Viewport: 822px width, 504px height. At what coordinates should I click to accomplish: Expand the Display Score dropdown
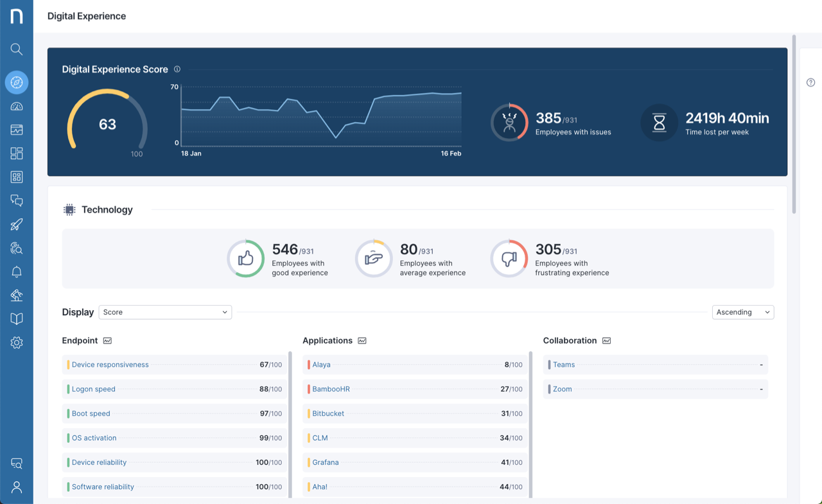click(165, 312)
